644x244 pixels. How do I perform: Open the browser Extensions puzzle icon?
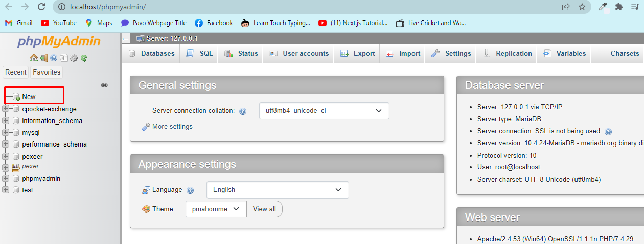click(x=619, y=7)
